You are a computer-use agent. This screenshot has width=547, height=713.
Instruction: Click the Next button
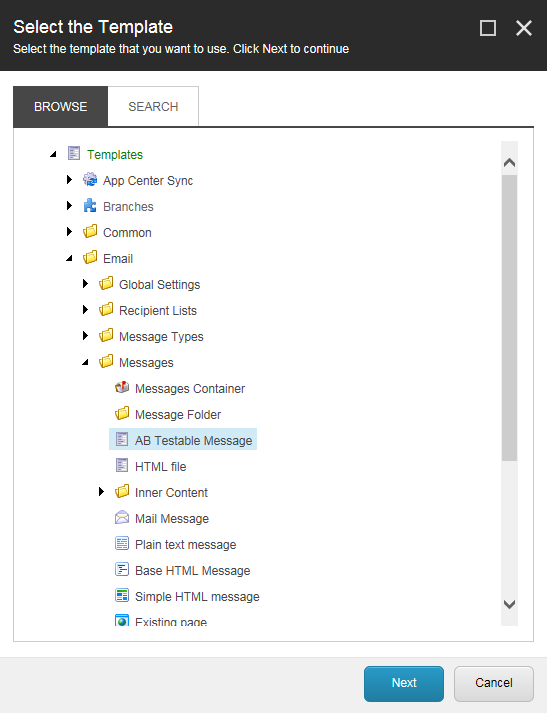(x=404, y=683)
